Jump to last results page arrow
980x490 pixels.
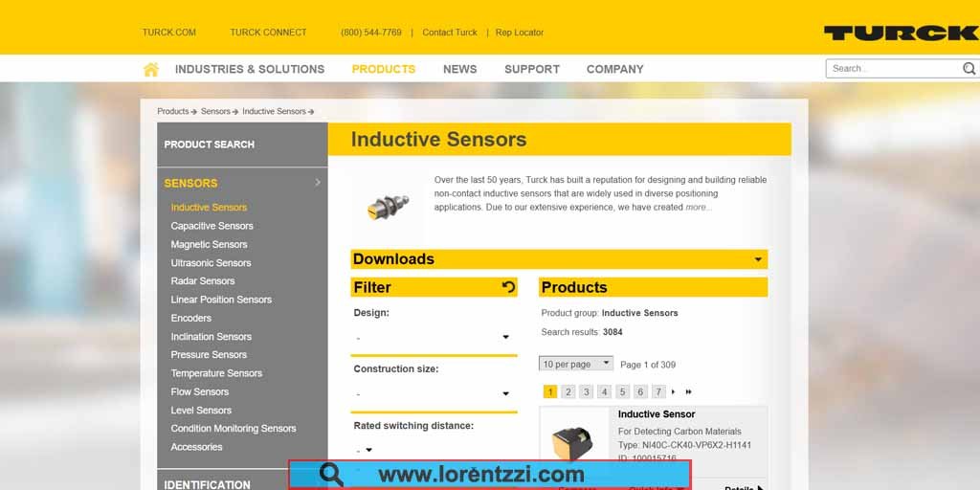689,391
